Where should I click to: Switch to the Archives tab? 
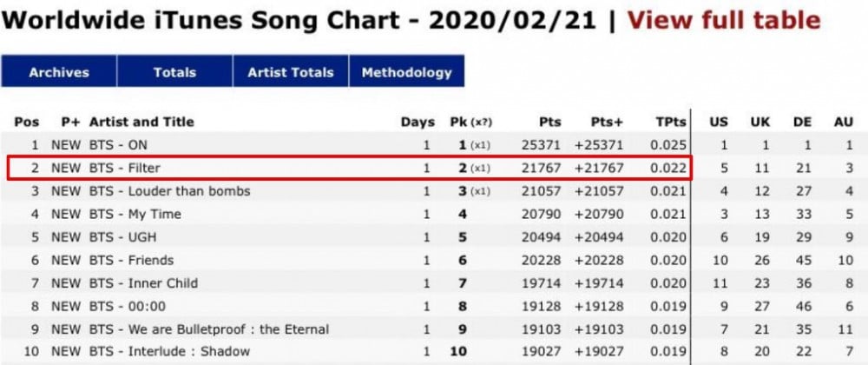point(59,73)
